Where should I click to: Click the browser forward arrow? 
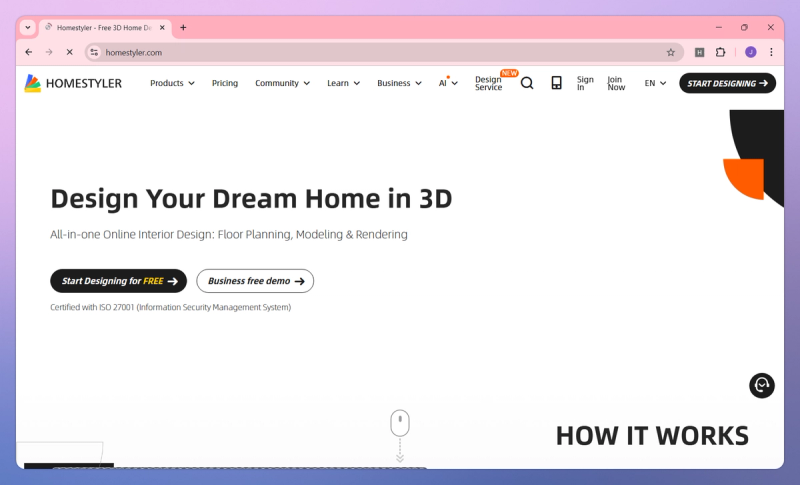coord(49,52)
